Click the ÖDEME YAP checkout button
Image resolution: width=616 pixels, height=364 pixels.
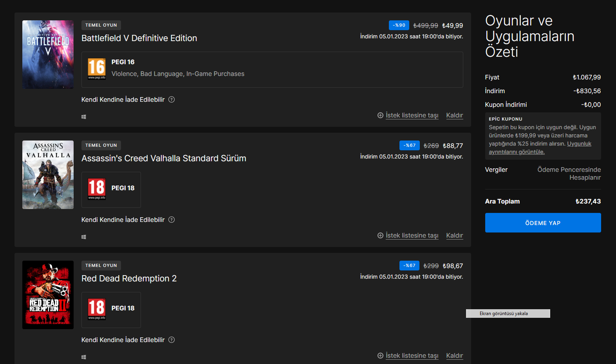[x=543, y=223]
